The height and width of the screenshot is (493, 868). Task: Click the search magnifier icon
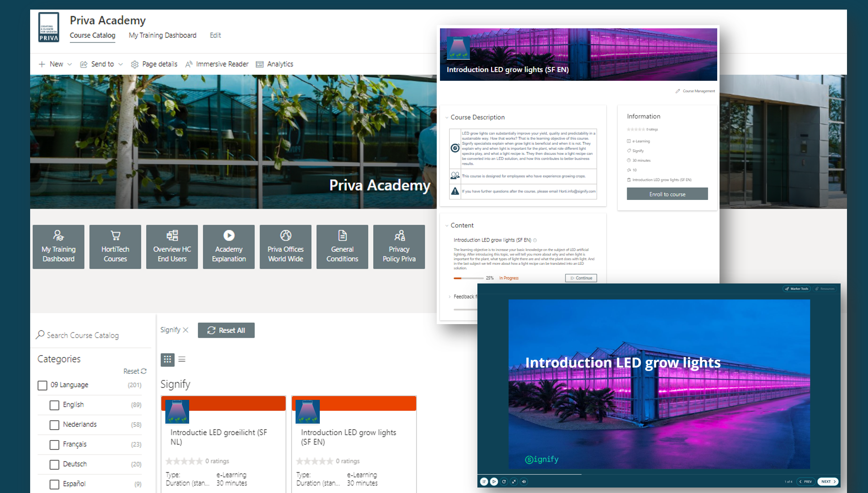[x=40, y=335]
